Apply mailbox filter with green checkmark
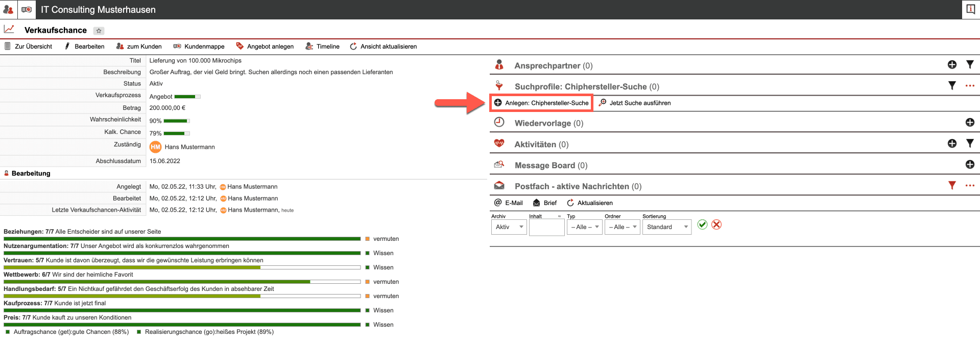 tap(702, 225)
